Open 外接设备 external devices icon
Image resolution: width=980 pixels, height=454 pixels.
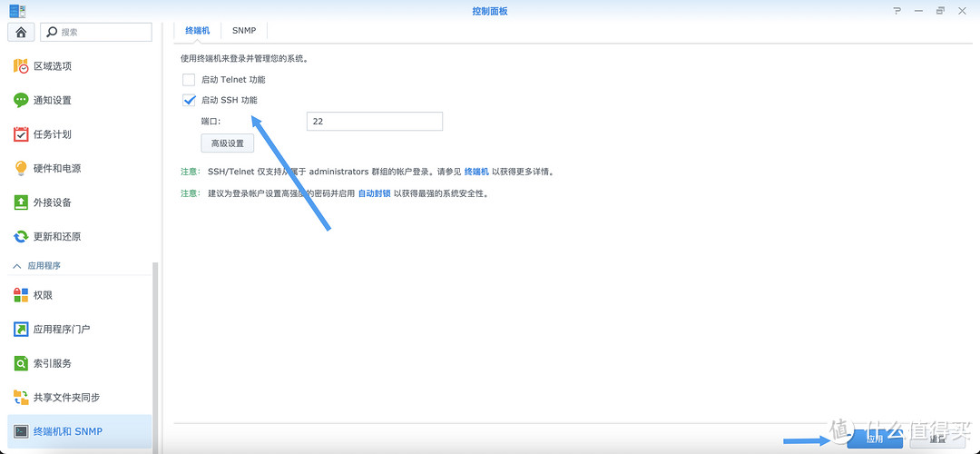pos(21,202)
